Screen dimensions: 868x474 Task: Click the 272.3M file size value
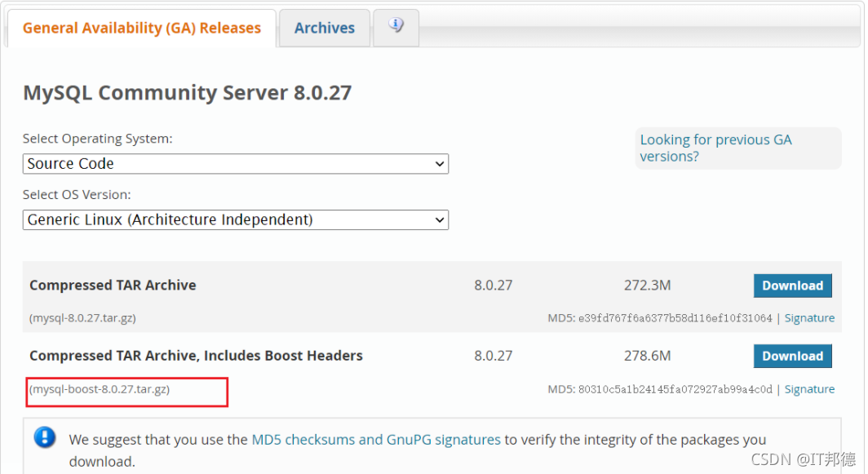647,286
